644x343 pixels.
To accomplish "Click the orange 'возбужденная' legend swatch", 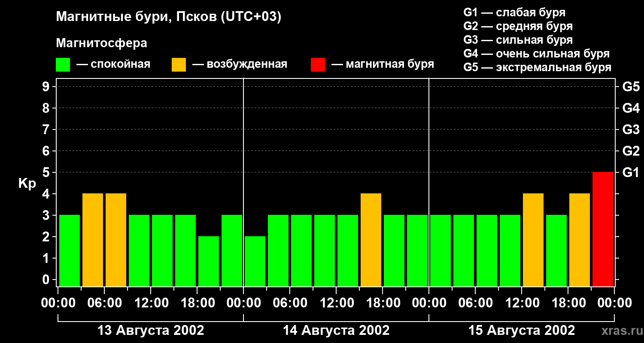I will tap(179, 65).
